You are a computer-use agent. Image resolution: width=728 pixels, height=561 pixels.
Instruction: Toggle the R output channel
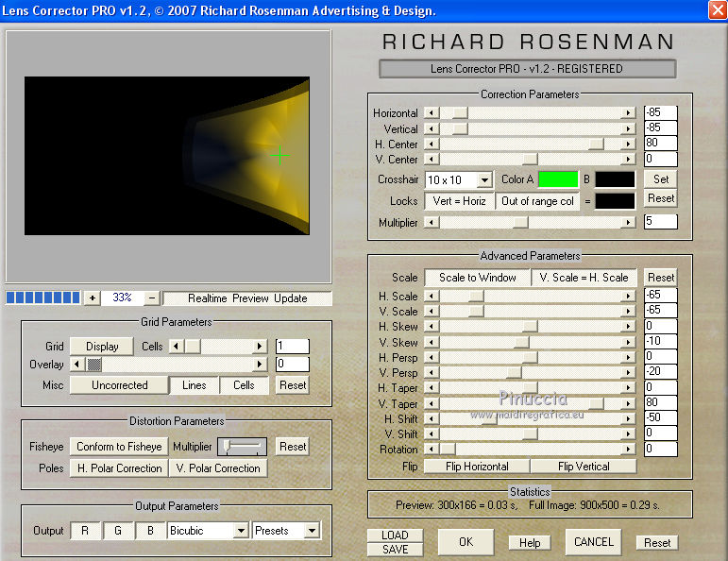(85, 531)
